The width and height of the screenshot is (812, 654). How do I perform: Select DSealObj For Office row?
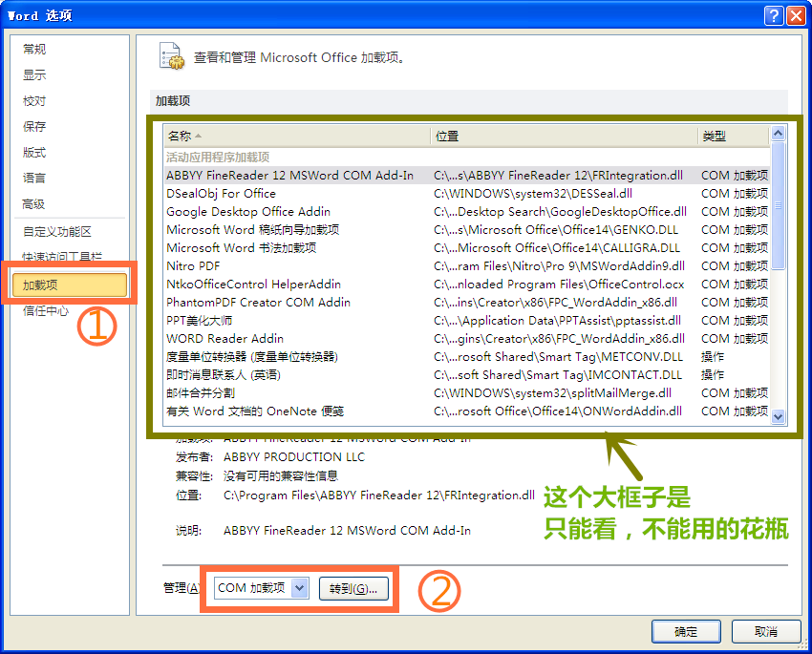point(466,194)
